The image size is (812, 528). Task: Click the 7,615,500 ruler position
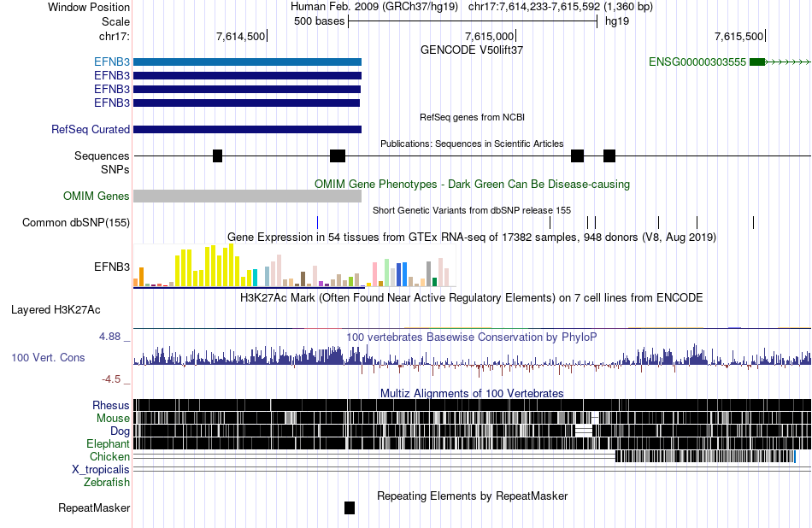[x=739, y=37]
